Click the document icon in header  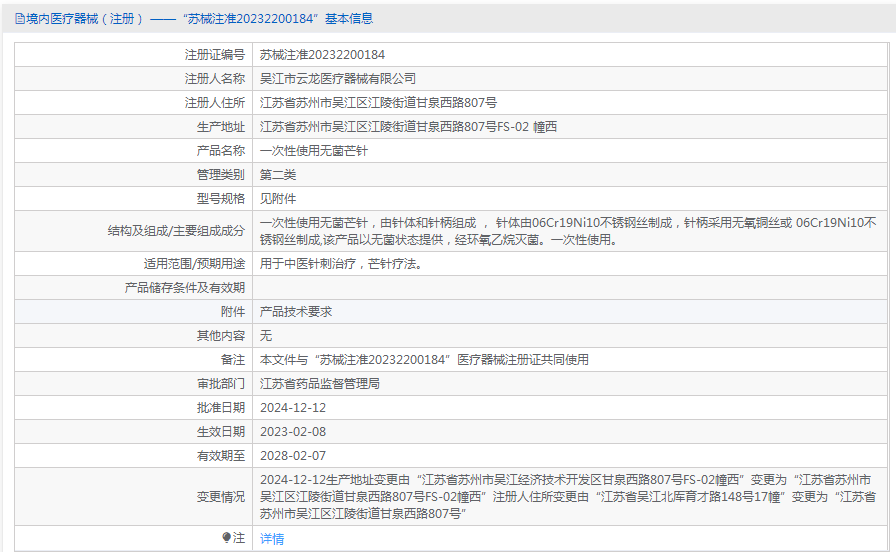click(x=20, y=19)
